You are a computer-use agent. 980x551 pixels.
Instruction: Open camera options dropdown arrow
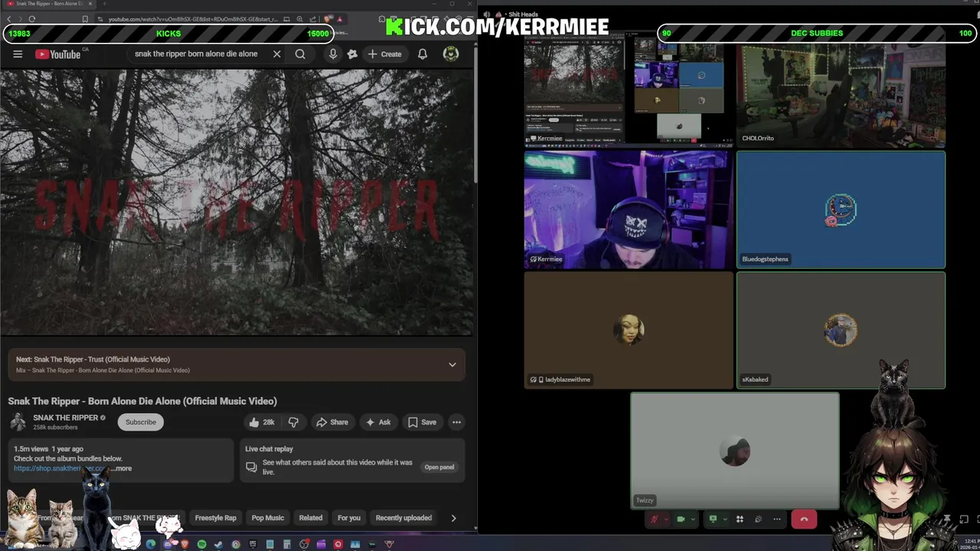tap(692, 519)
